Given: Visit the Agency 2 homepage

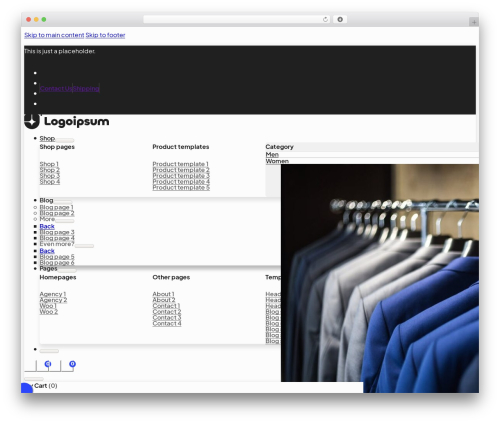Looking at the screenshot, I should click(53, 300).
